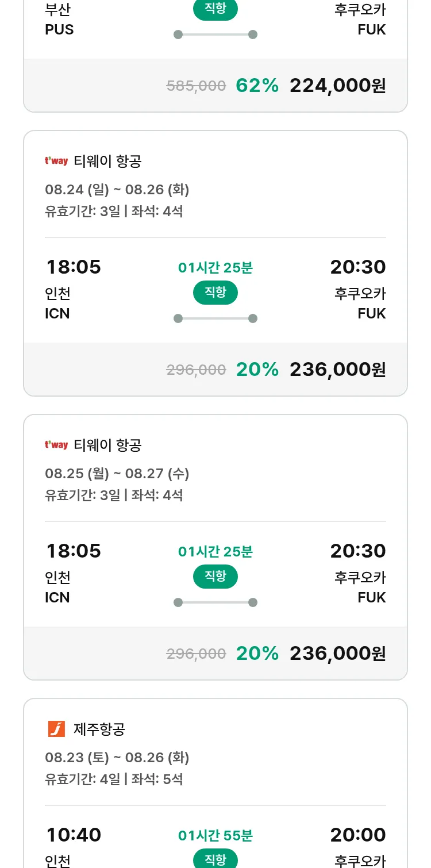431x868 pixels.
Task: Open the 08.23 (토) ~ 08.26 (화) date range
Action: 117,758
